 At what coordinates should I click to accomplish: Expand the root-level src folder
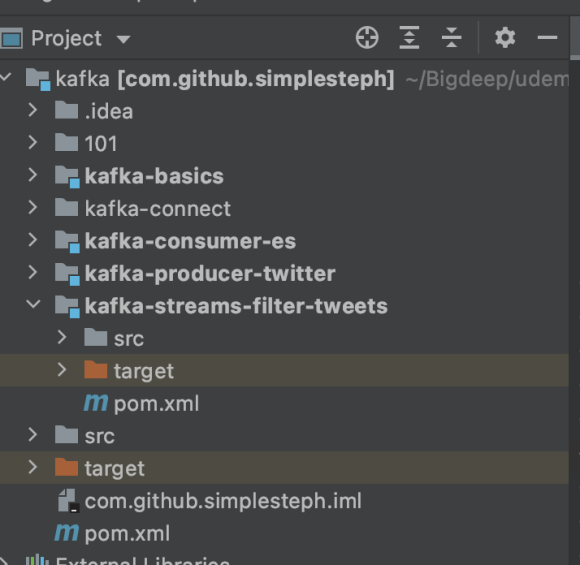point(33,435)
